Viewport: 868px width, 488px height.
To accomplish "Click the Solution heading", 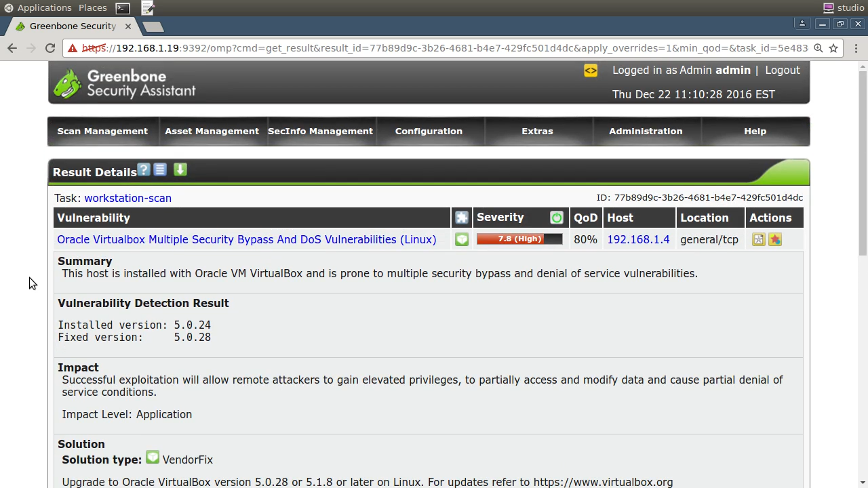I will coord(81,444).
